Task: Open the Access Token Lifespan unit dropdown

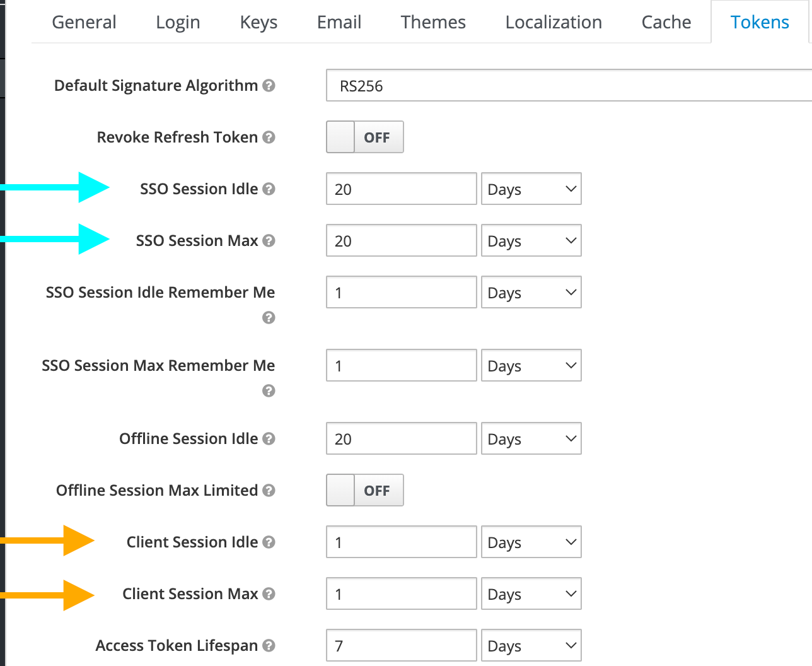Action: (x=531, y=646)
